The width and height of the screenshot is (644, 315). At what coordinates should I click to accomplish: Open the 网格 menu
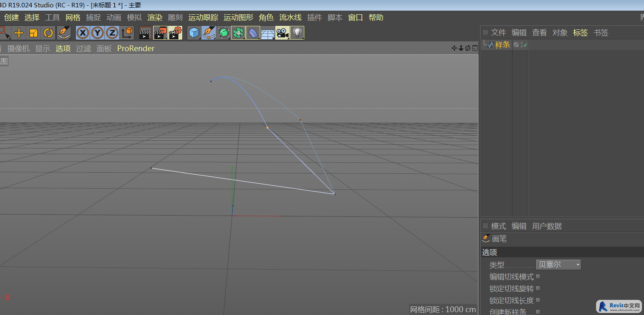click(x=73, y=18)
